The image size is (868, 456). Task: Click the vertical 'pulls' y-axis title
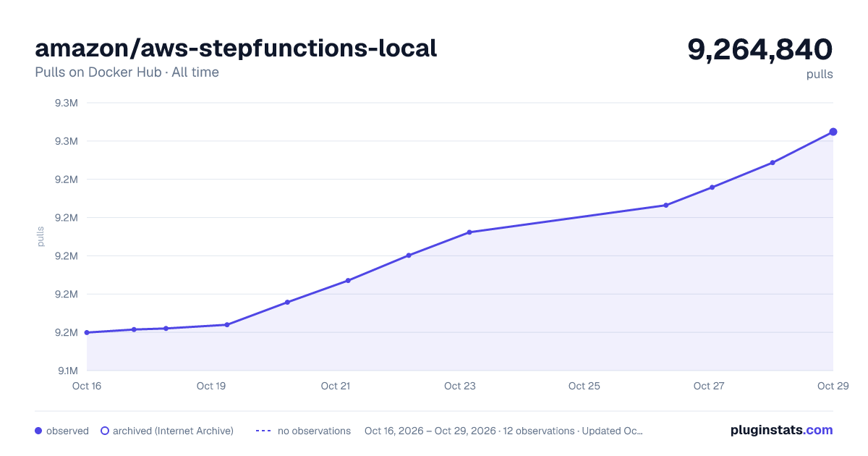41,237
